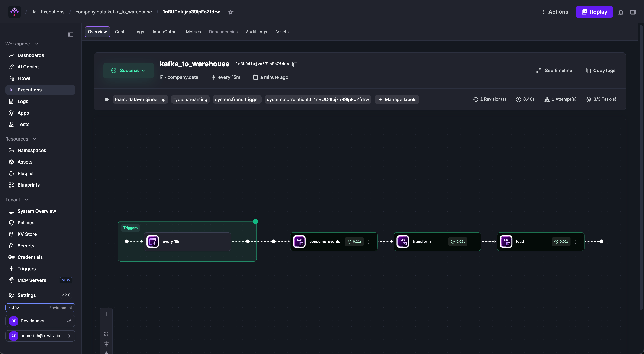Open company.data.kafka_to_warehouse breadcrumb

pos(113,12)
